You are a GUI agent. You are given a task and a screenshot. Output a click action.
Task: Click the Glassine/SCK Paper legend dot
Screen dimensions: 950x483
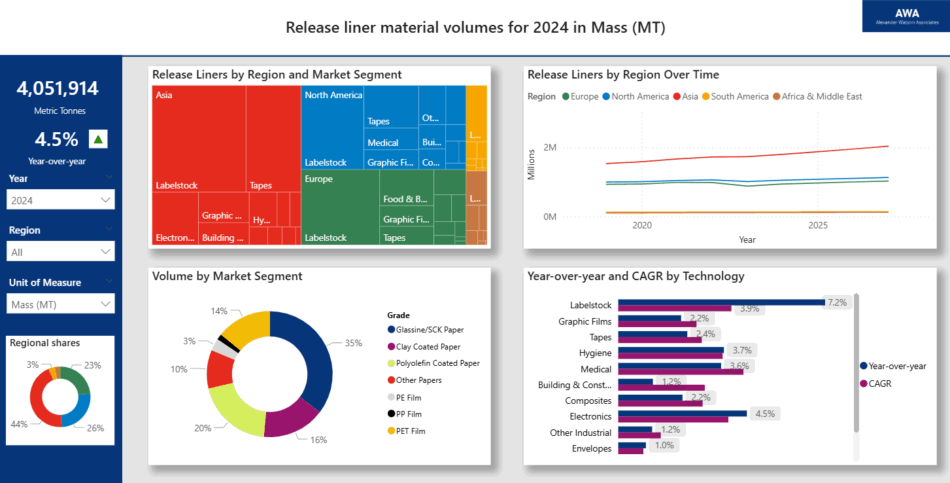[391, 329]
